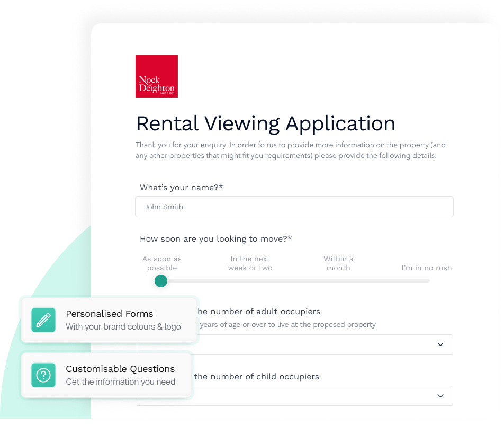Viewport: 504px width, 425px height.
Task: Click the 'Customisable Questions' heading
Action: 120,369
